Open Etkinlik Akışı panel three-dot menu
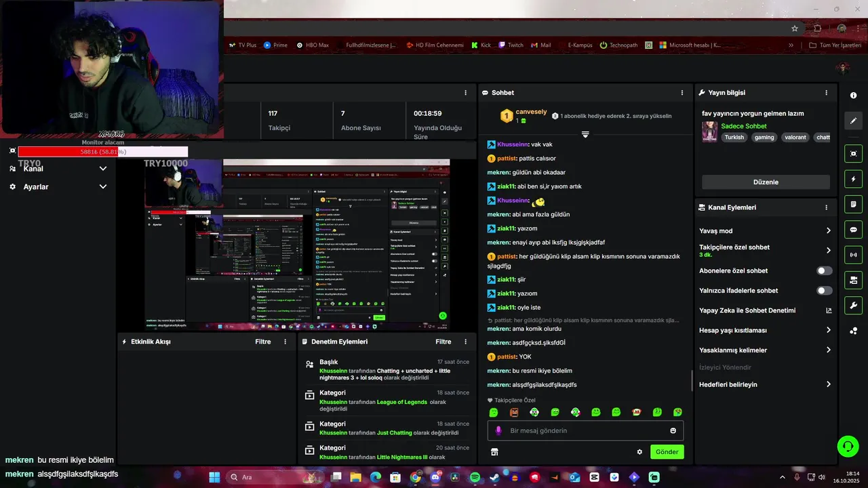 click(285, 342)
